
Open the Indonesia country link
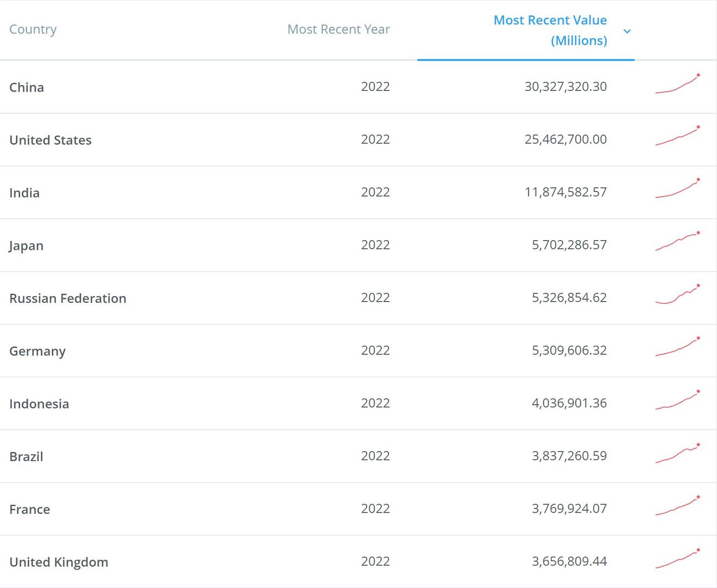tap(39, 404)
